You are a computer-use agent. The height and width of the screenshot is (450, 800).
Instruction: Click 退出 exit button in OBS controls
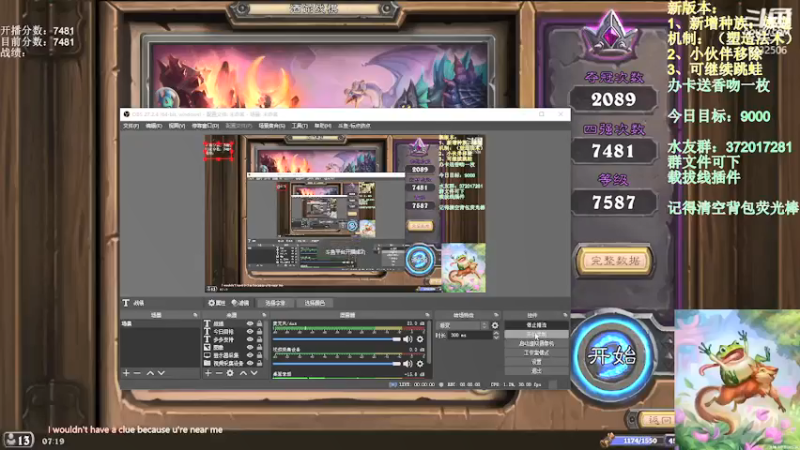pyautogui.click(x=536, y=371)
